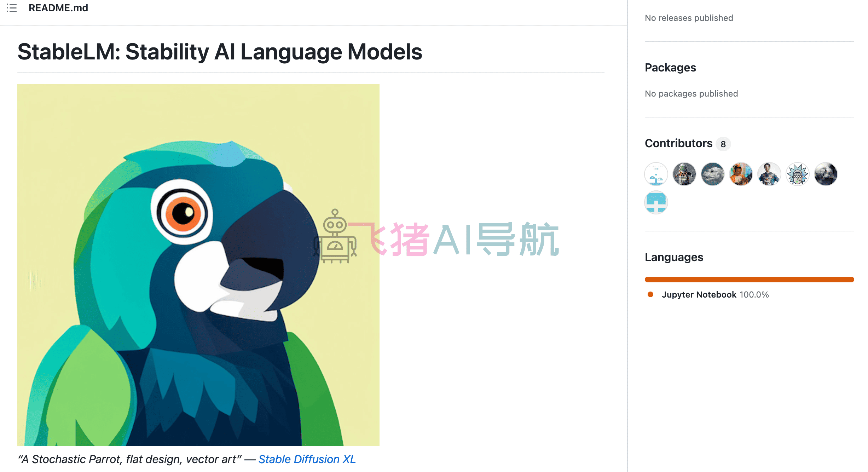Viewport: 868px width, 472px height.
Task: Click the Stable Diffusion XL link
Action: point(307,459)
